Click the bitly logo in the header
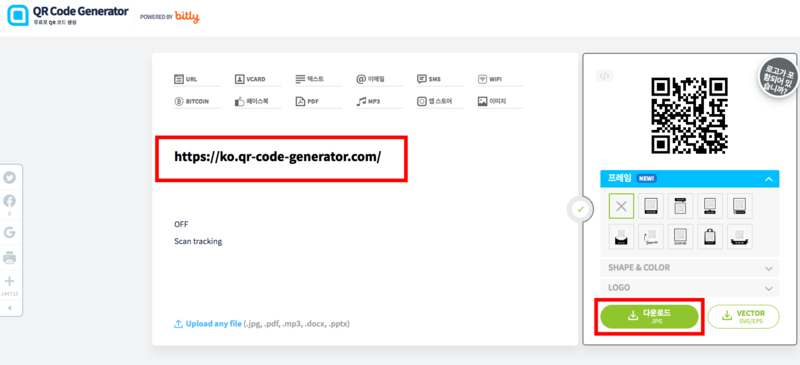 coord(187,16)
